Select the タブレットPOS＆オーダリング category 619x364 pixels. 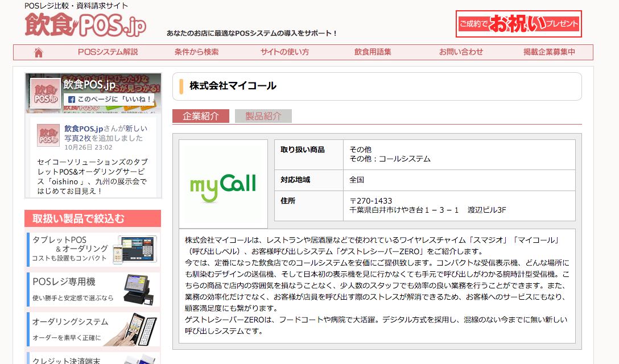coord(94,249)
